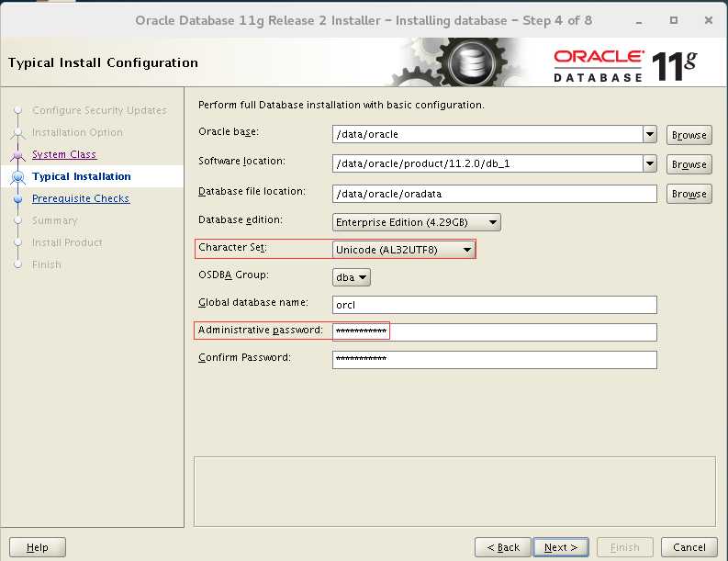Viewport: 728px width, 561px height.
Task: Cancel the installation
Action: point(689,547)
